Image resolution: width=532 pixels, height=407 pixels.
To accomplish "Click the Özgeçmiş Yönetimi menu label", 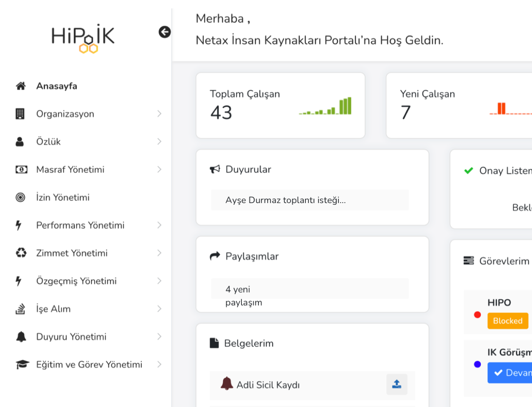I will pos(76,281).
